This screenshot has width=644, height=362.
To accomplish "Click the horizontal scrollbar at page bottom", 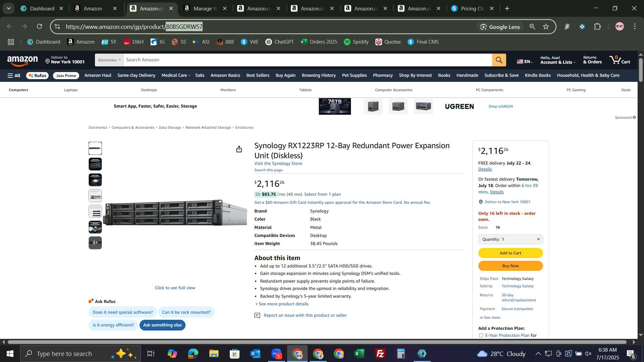I will click(x=317, y=342).
